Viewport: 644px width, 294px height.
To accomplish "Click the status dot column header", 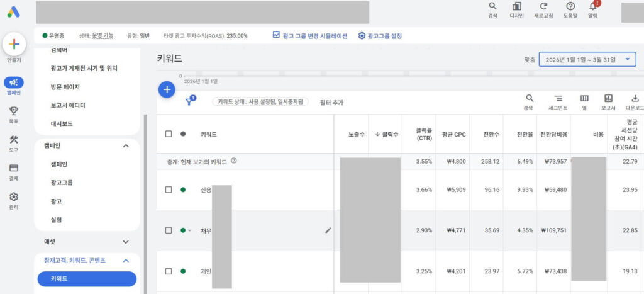I will (183, 134).
